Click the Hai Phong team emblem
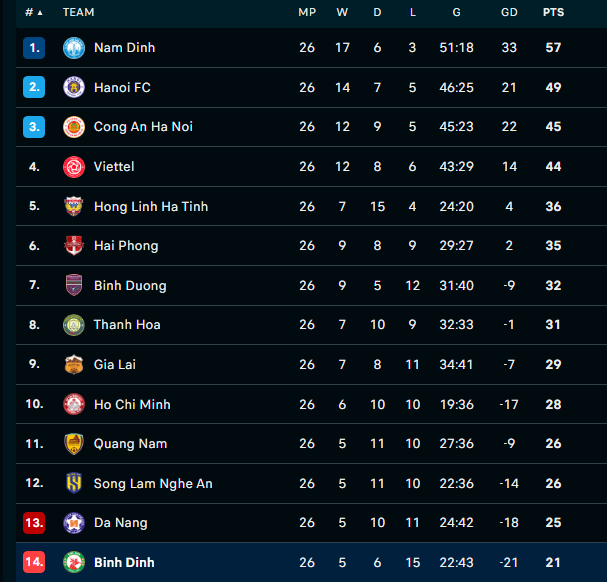Image resolution: width=607 pixels, height=582 pixels. (74, 246)
